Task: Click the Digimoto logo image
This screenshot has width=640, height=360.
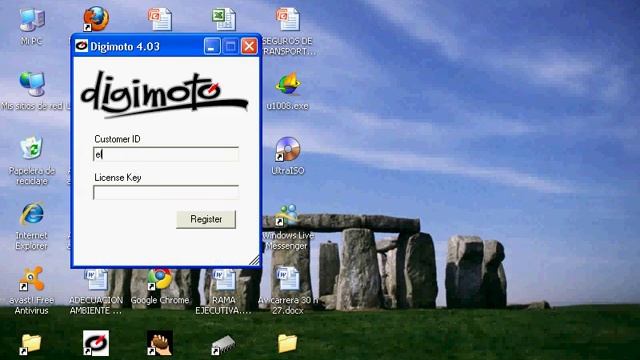Action: [164, 94]
